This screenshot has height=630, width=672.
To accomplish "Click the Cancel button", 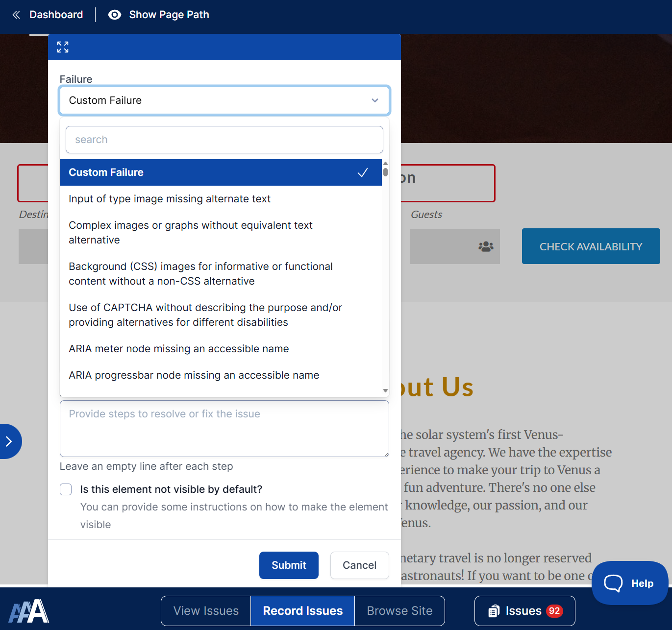I will coord(359,565).
